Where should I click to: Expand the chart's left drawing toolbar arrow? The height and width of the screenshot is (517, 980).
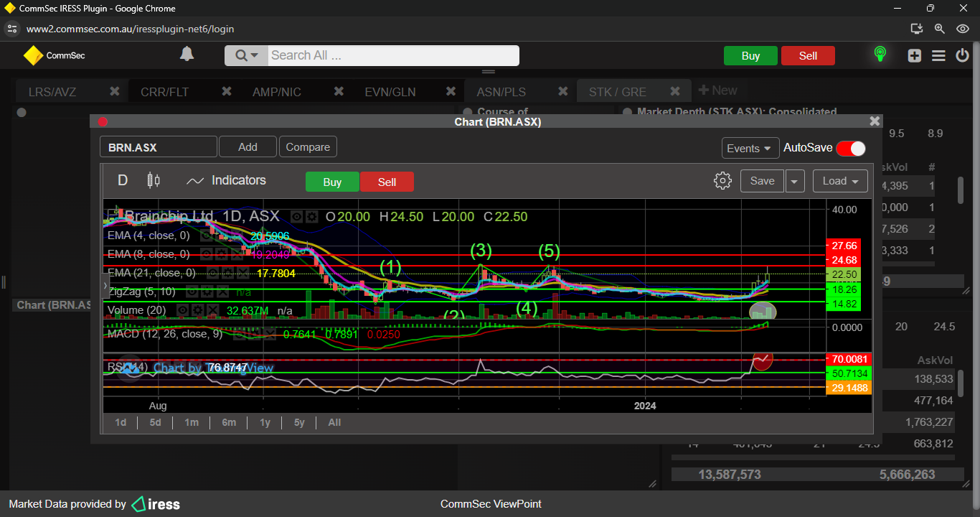(x=105, y=286)
